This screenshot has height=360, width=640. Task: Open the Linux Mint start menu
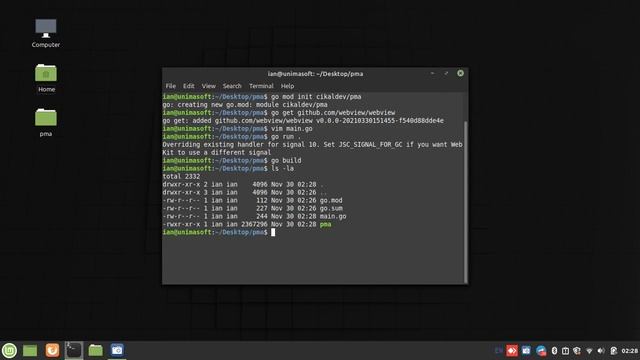tap(9, 350)
